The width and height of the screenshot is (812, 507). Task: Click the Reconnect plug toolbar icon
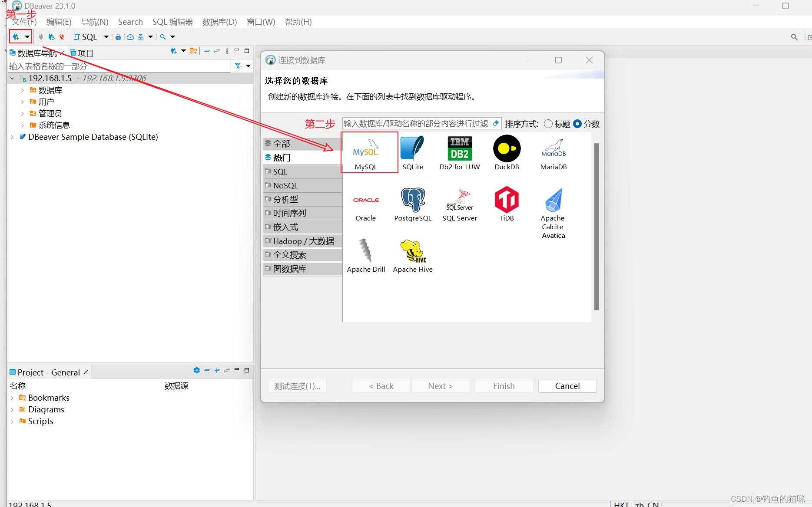51,37
